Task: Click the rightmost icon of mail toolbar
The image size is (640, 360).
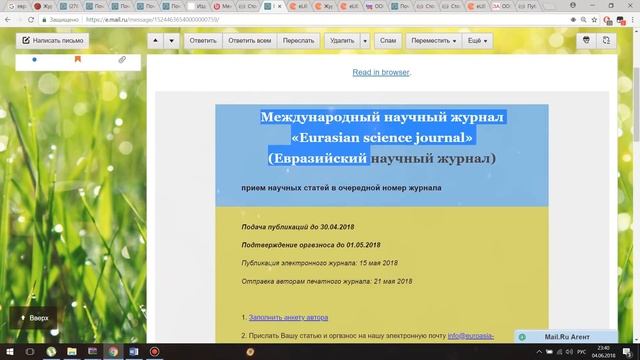Action: click(x=606, y=40)
